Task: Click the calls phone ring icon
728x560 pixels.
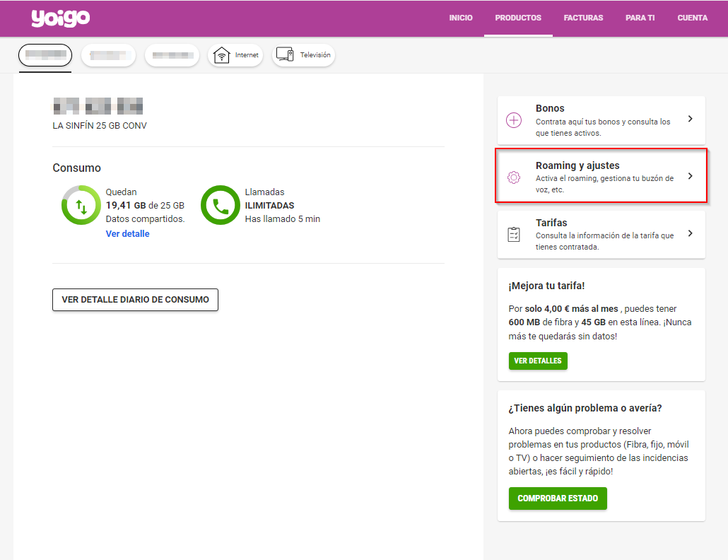Action: (x=221, y=205)
